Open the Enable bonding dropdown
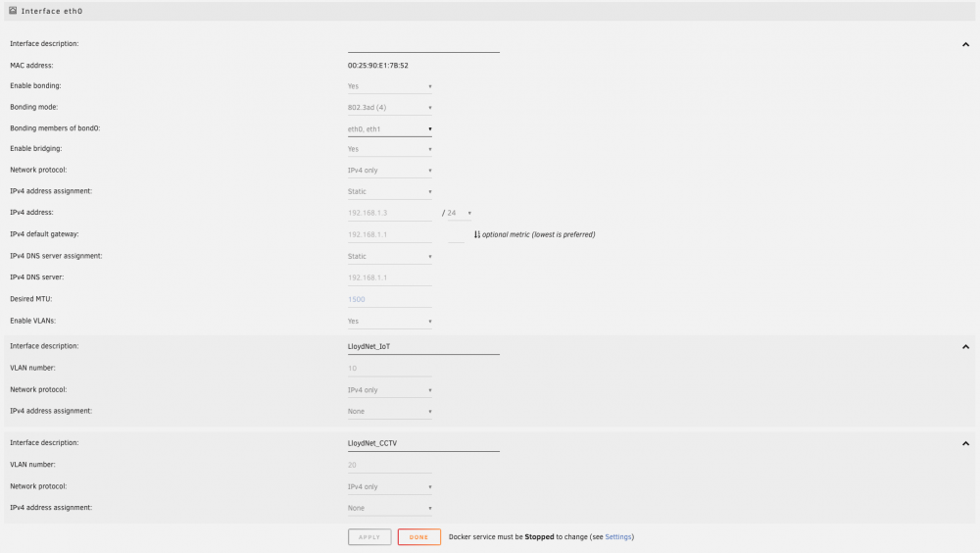980x553 pixels. point(389,86)
